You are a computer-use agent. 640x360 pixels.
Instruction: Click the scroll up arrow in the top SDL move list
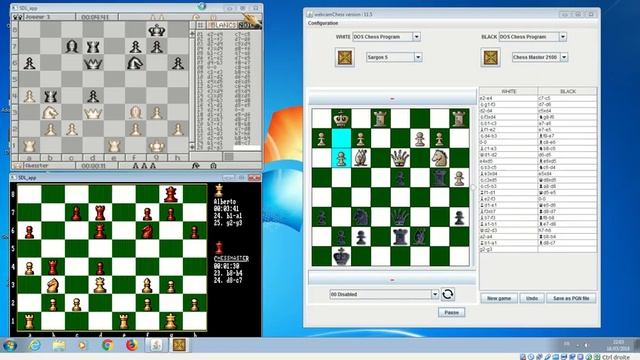click(x=192, y=34)
